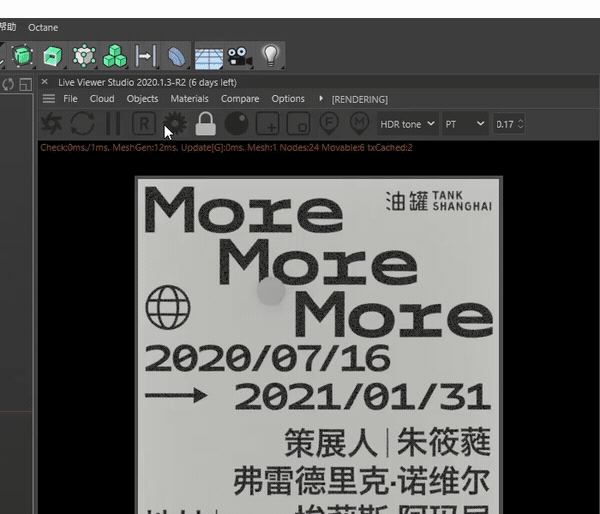Toggle the lock resolution padlock
The image size is (600, 514).
205,123
